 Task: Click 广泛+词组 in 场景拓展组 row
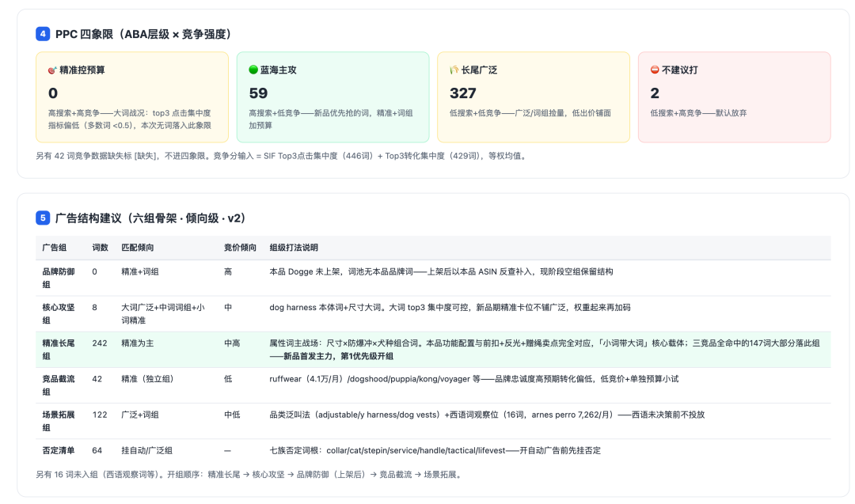tap(140, 415)
